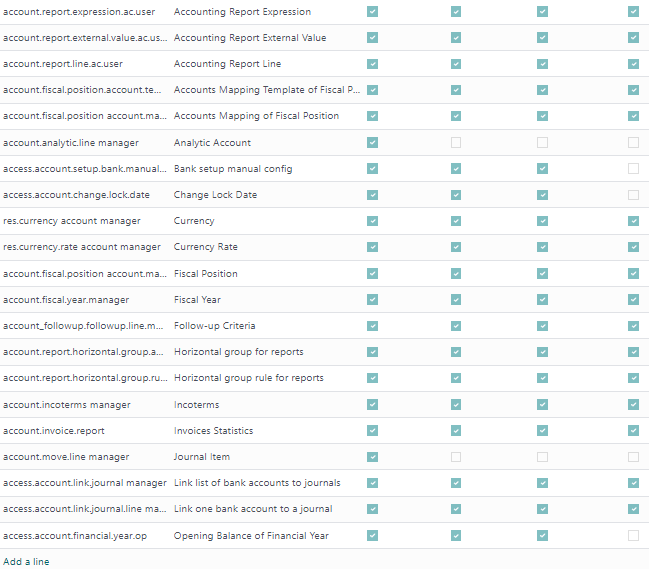Untick the last checkbox in Horizontal group for reports row
Viewport: 649px width, 569px height.
point(633,352)
